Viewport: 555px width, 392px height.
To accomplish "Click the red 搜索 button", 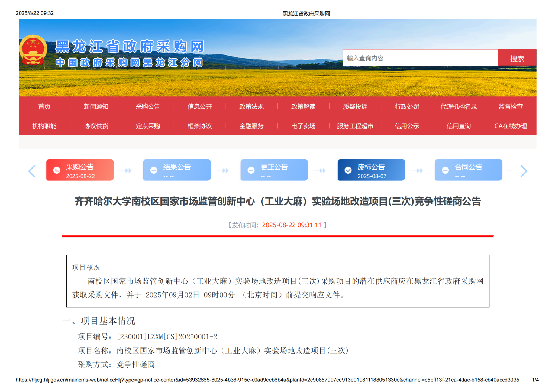I will pos(517,58).
